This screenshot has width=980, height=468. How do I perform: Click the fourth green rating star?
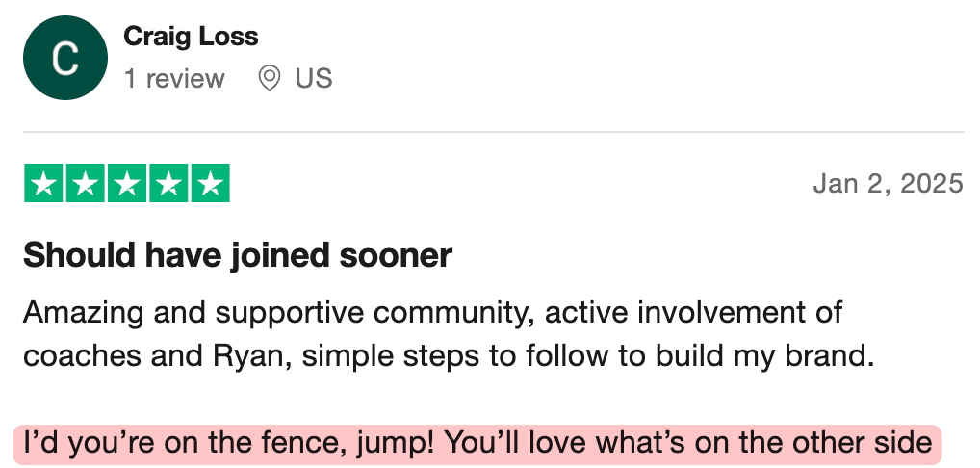click(168, 184)
